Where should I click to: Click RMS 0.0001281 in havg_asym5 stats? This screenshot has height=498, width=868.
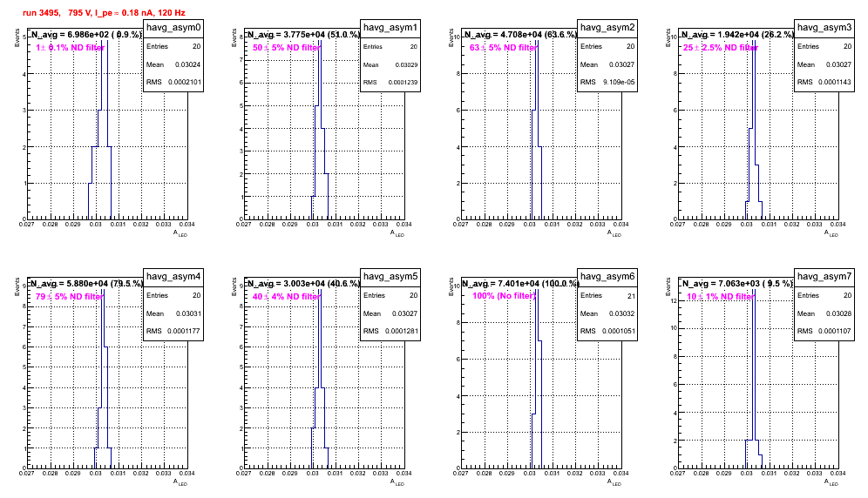pyautogui.click(x=390, y=331)
